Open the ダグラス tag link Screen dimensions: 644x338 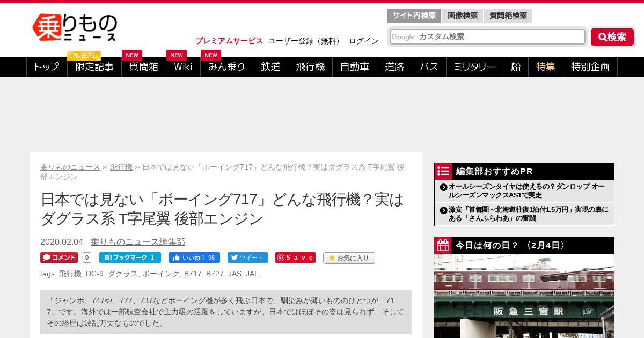click(123, 274)
